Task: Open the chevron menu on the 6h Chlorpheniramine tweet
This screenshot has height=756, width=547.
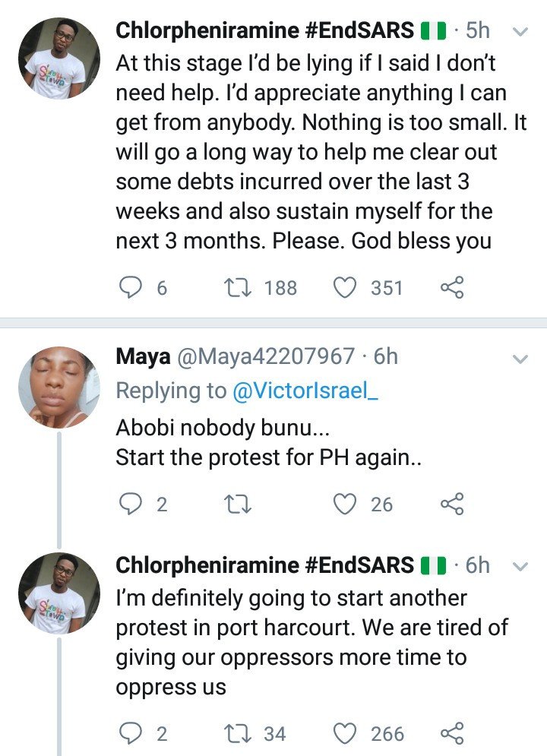Action: point(520,567)
